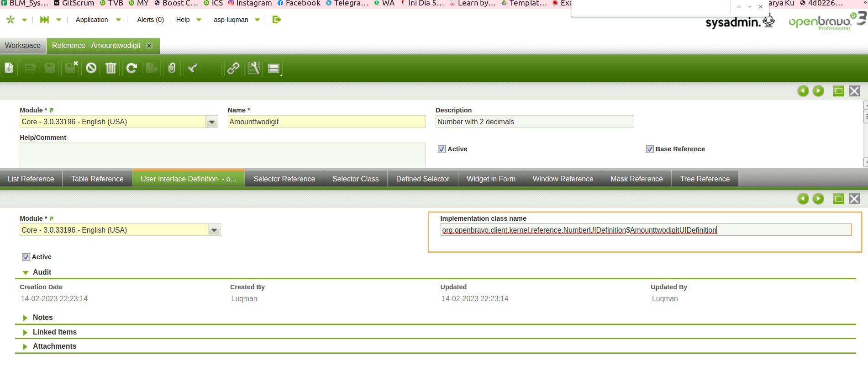868x372 pixels.
Task: Open attachments with the paperclip icon
Action: coord(172,69)
